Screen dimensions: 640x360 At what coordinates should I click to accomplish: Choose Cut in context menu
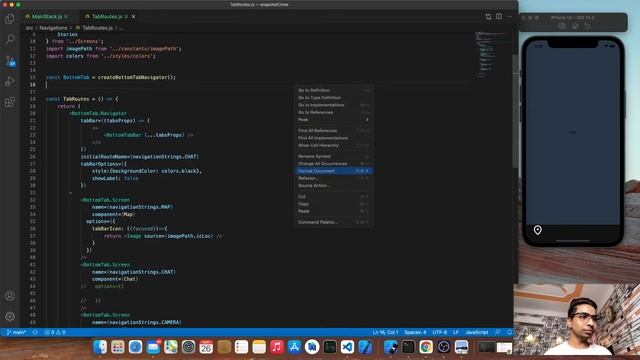click(333, 197)
